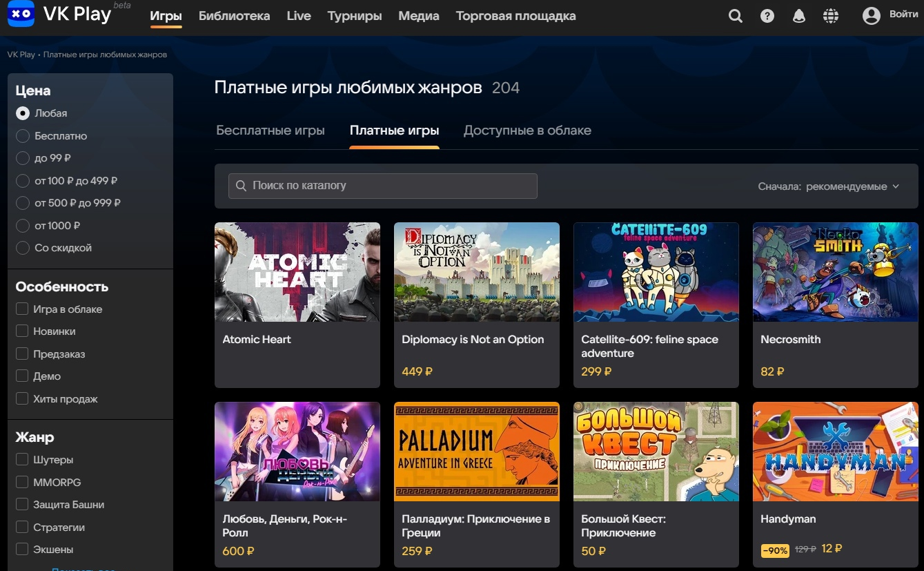Viewport: 924px width, 571px height.
Task: Toggle the Демо checkbox
Action: point(22,376)
